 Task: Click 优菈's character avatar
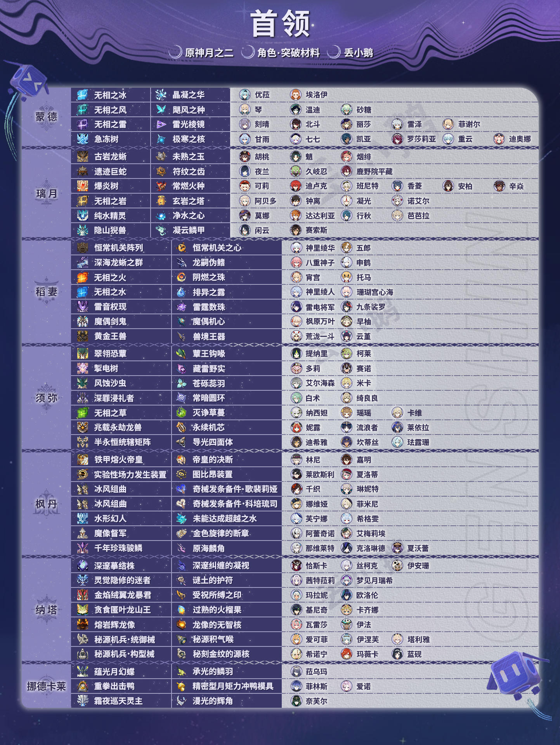click(x=245, y=95)
